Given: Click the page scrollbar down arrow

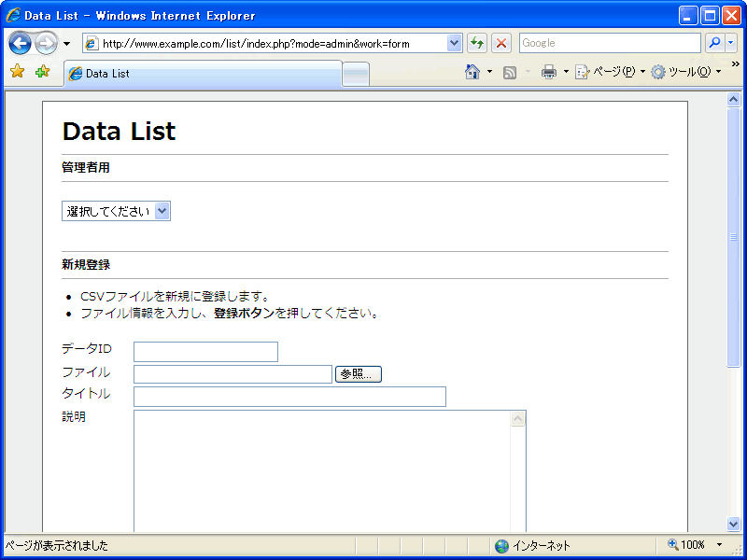Looking at the screenshot, I should click(x=733, y=524).
